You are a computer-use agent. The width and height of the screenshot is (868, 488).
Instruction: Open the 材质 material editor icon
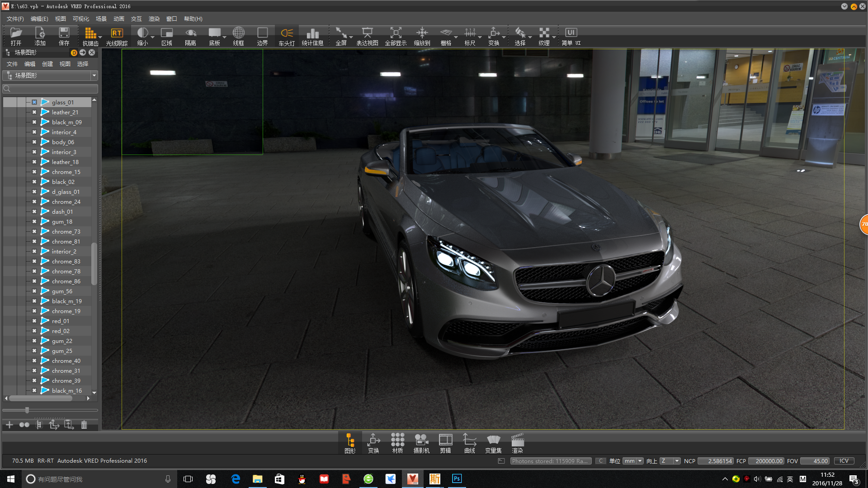(397, 440)
